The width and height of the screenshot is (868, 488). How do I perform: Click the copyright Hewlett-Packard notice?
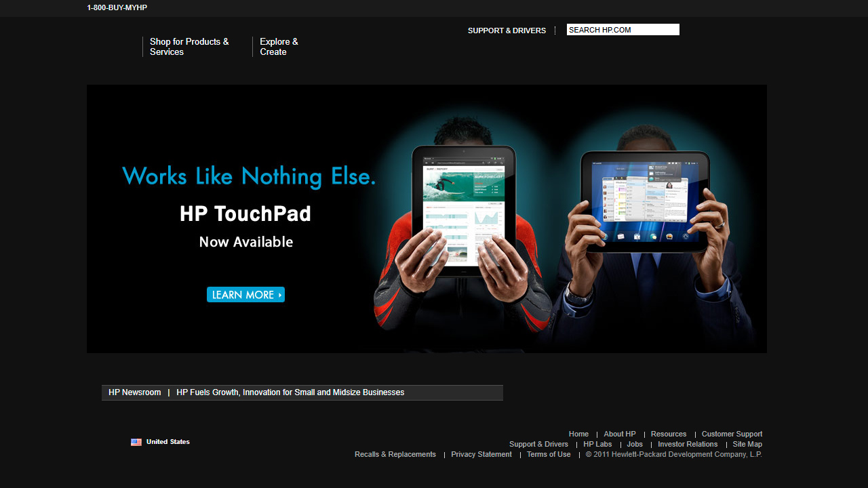[674, 454]
